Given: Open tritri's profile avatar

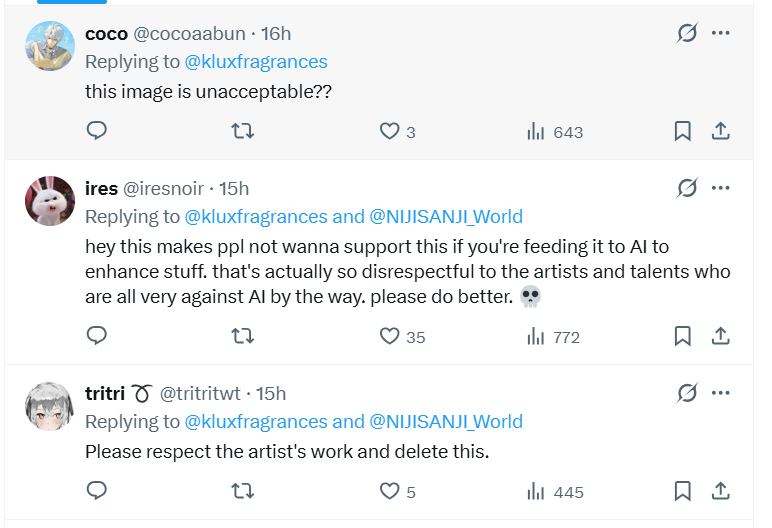Looking at the screenshot, I should tap(49, 406).
